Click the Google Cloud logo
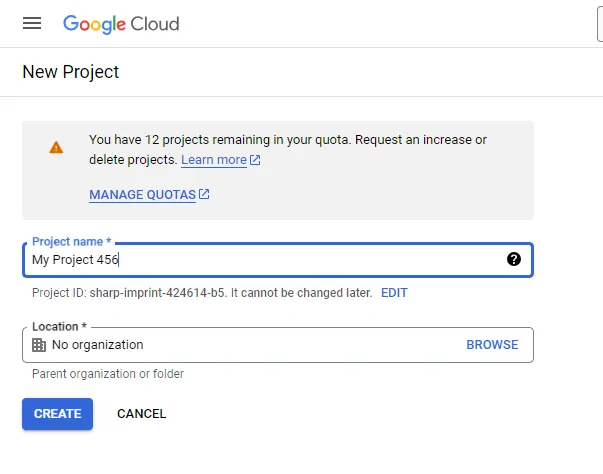Viewport: 603px width, 474px height. tap(121, 24)
